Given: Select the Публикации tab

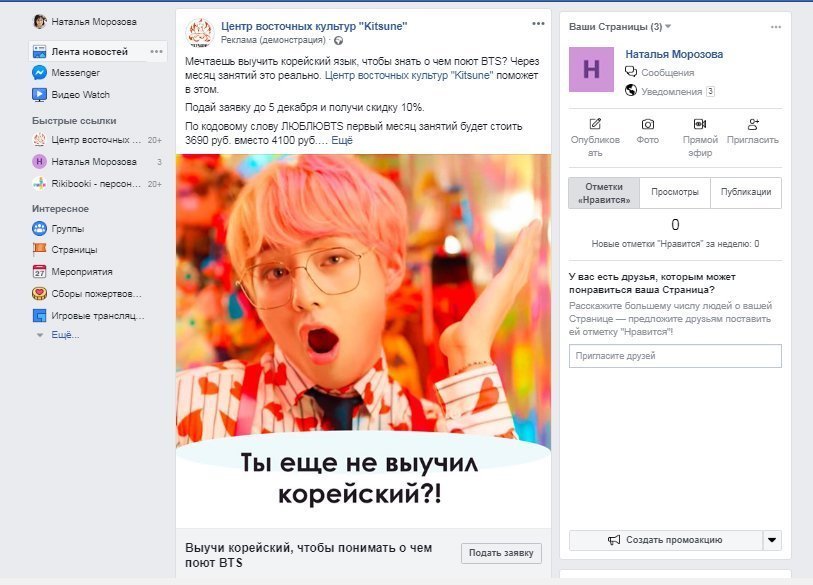Looking at the screenshot, I should pos(746,193).
